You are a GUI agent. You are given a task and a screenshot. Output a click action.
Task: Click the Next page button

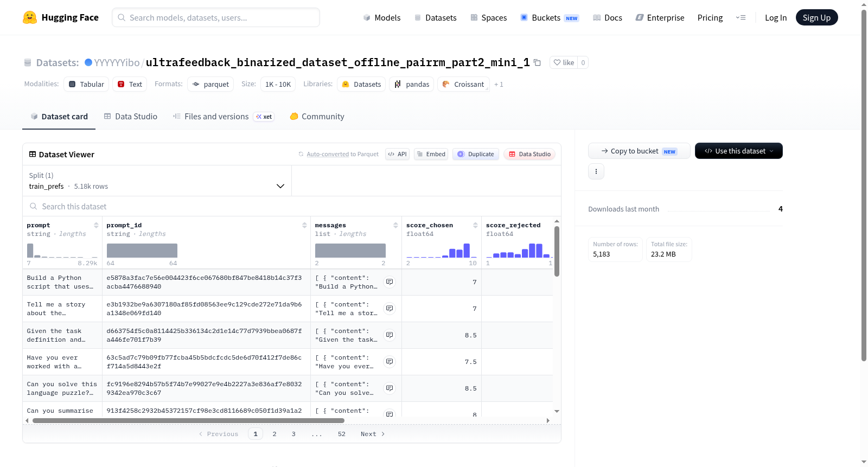pyautogui.click(x=373, y=434)
